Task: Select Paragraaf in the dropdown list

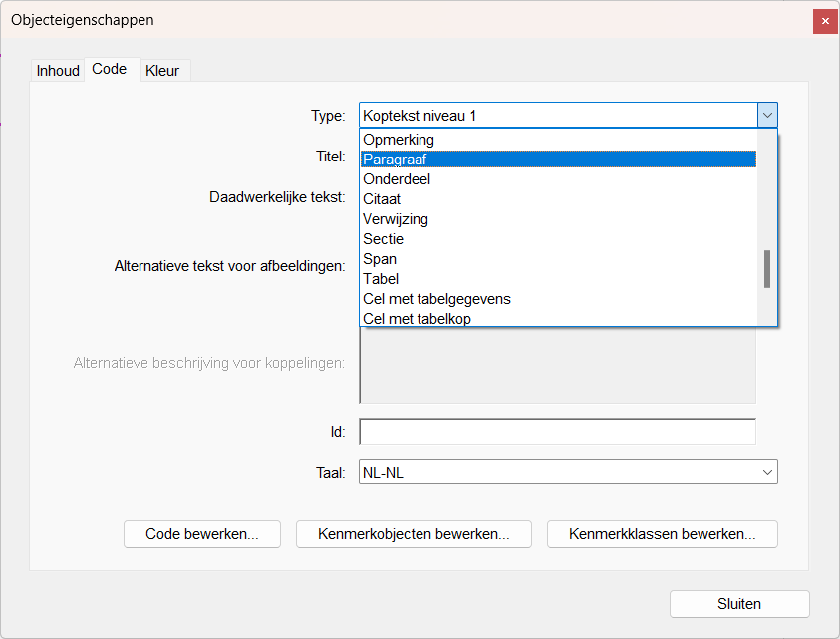Action: 558,160
